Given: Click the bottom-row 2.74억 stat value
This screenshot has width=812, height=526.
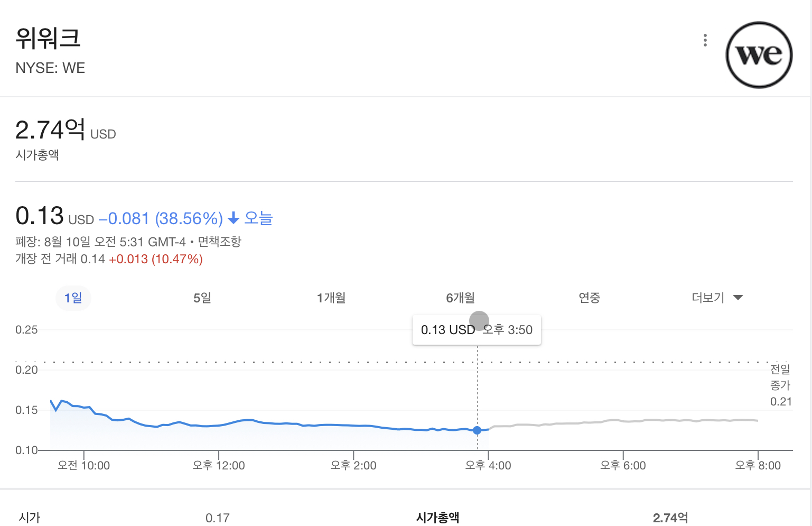Looking at the screenshot, I should point(670,518).
